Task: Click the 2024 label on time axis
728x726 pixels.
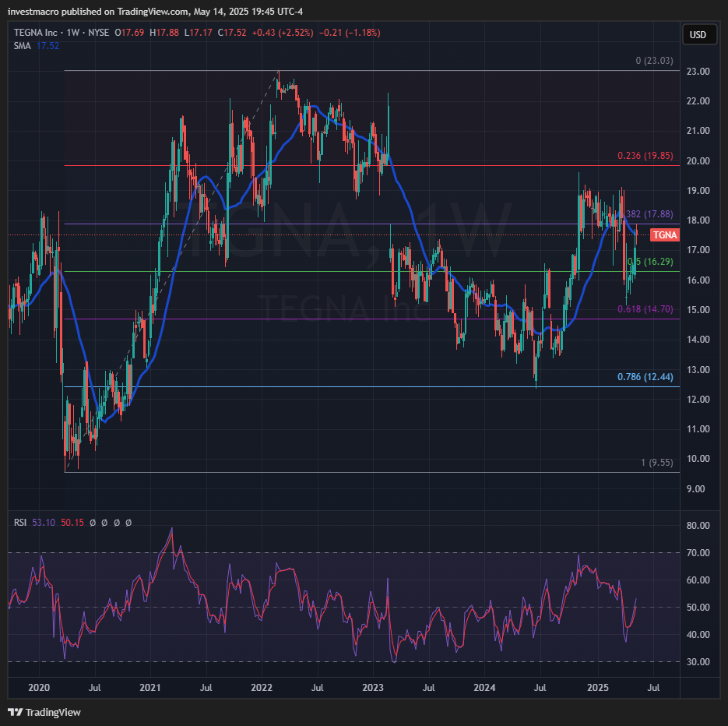Action: (484, 688)
